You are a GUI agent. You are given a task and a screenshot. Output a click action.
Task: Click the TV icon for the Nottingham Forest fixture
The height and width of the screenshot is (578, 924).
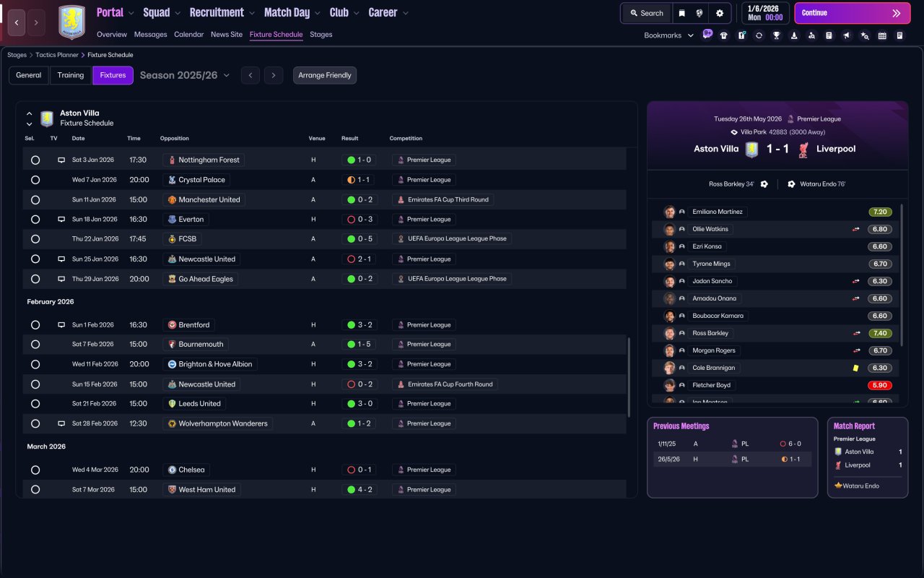61,160
